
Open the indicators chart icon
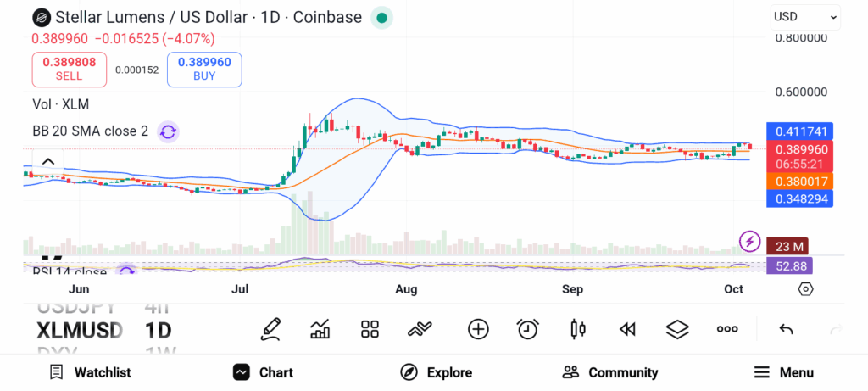pos(320,329)
